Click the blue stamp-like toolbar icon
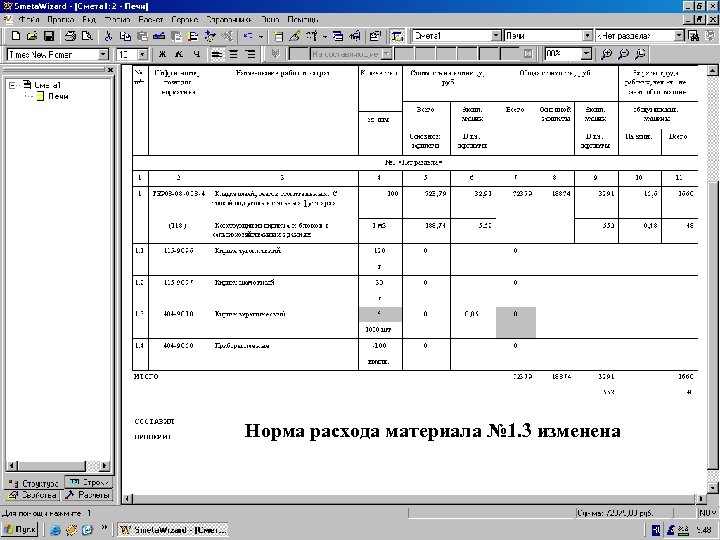Screen dimensions: 720x540 [159, 36]
